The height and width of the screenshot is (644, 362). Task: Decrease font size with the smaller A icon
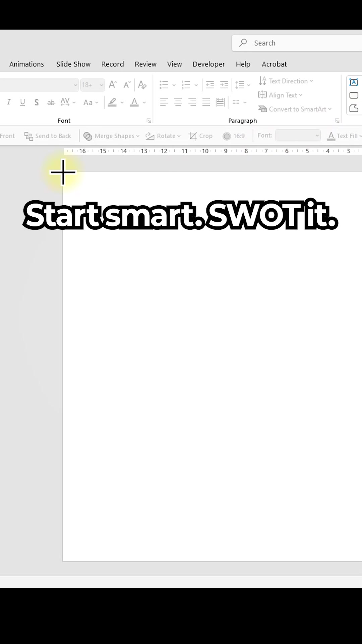click(127, 85)
